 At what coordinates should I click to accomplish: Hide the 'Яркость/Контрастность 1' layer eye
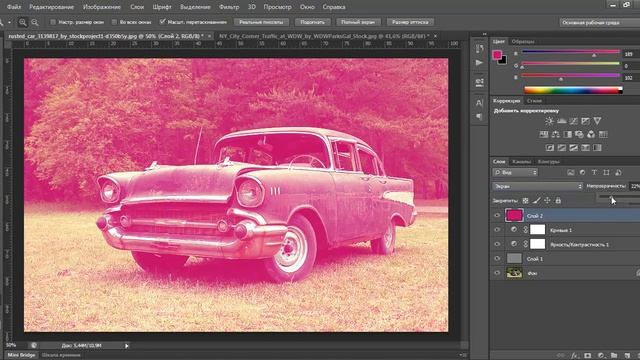(497, 244)
